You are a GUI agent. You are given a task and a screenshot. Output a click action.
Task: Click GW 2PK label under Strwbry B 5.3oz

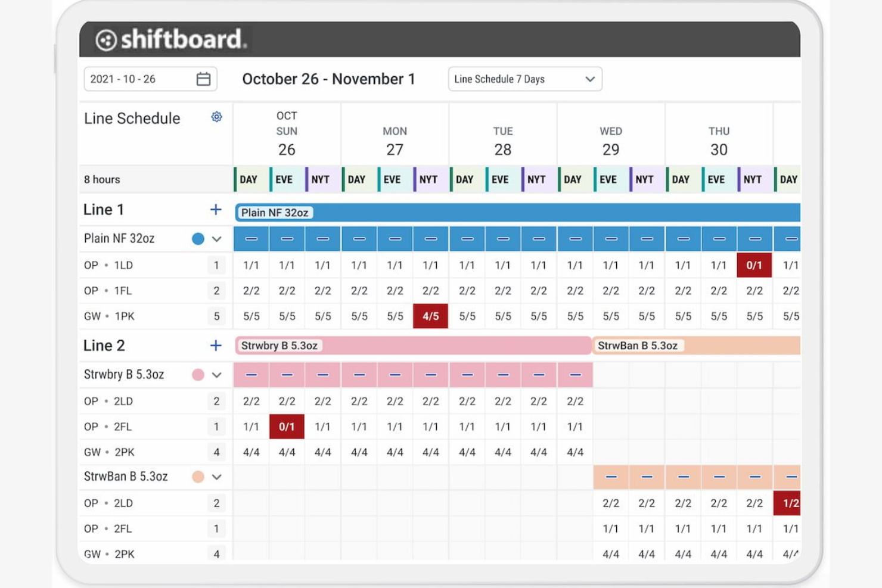[x=109, y=452]
